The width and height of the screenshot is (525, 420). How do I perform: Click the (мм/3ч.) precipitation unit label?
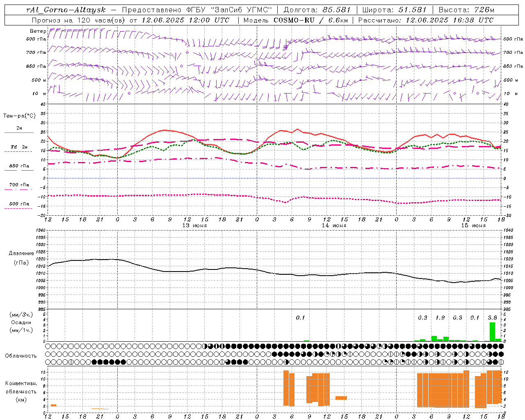(x=21, y=315)
